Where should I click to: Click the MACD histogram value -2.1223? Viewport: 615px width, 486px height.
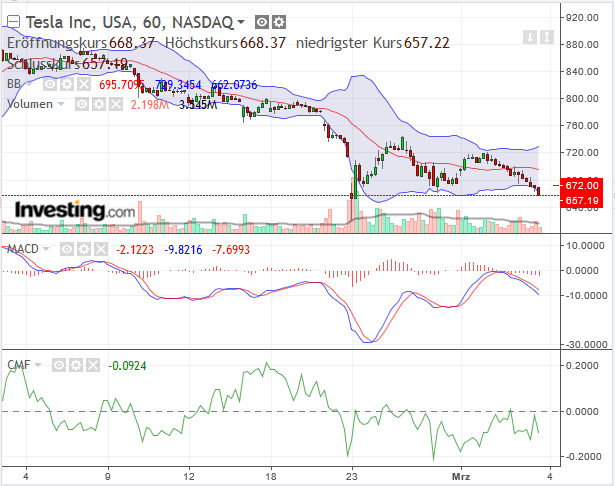click(x=135, y=249)
